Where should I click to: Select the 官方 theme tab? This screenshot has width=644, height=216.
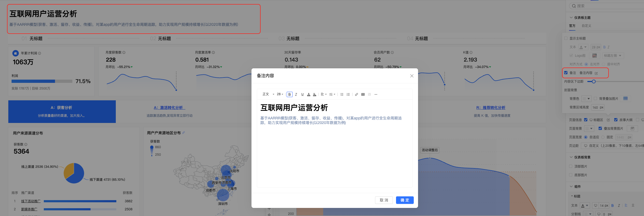(x=572, y=26)
